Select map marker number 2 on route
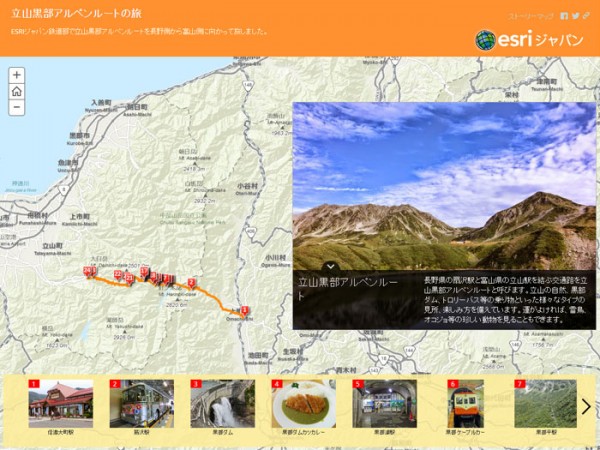Screen dimensions: 600x450 point(191,283)
